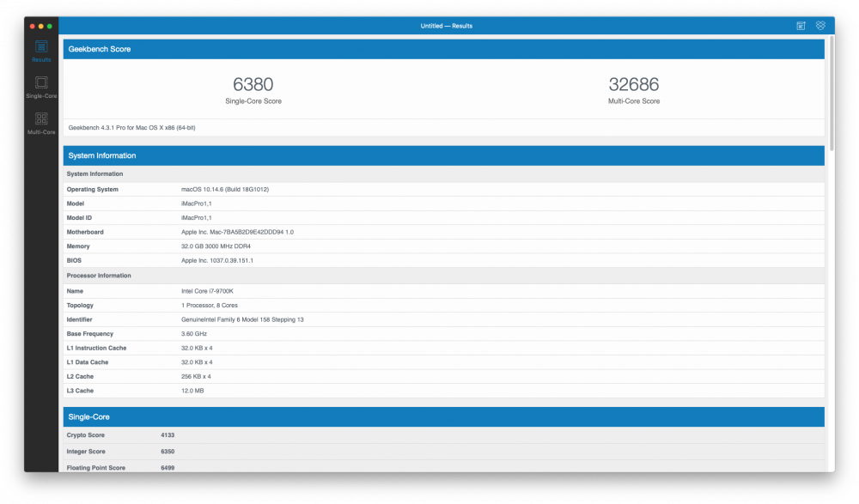Click the System Information blue header
This screenshot has width=859, height=504.
point(444,155)
